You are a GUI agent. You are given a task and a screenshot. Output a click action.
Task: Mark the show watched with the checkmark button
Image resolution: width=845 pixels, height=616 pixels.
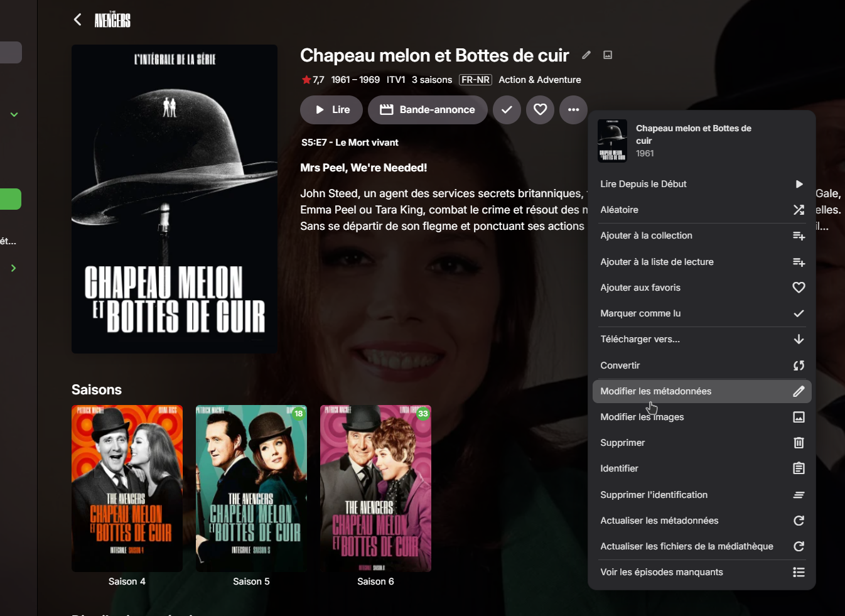coord(507,110)
